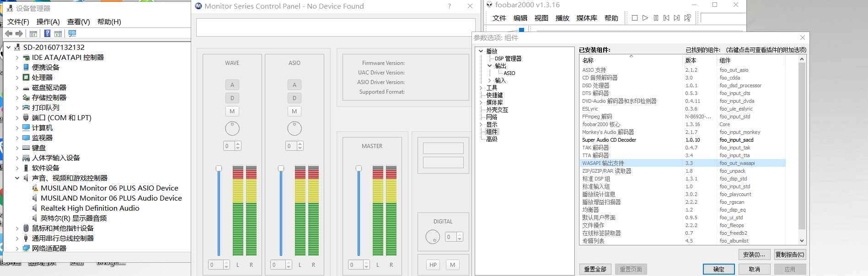The width and height of the screenshot is (868, 276).
Task: Toggle the HP headphone button
Action: pyautogui.click(x=433, y=265)
